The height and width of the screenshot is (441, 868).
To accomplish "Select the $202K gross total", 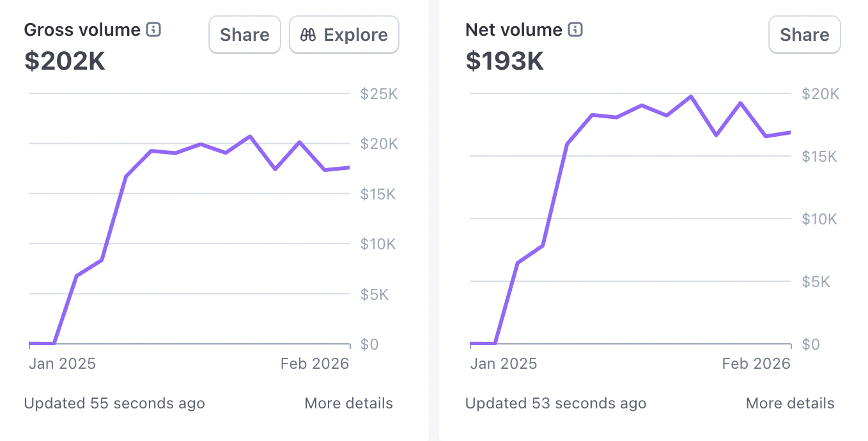I will pyautogui.click(x=65, y=61).
